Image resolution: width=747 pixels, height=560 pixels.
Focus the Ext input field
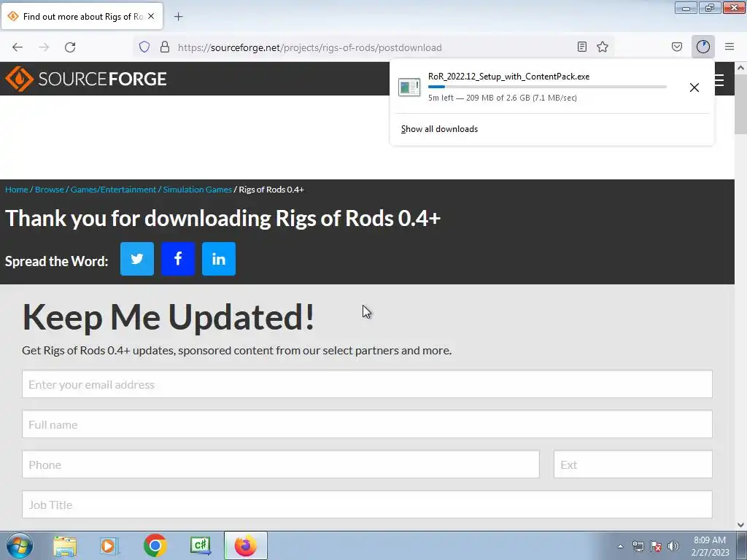point(632,464)
